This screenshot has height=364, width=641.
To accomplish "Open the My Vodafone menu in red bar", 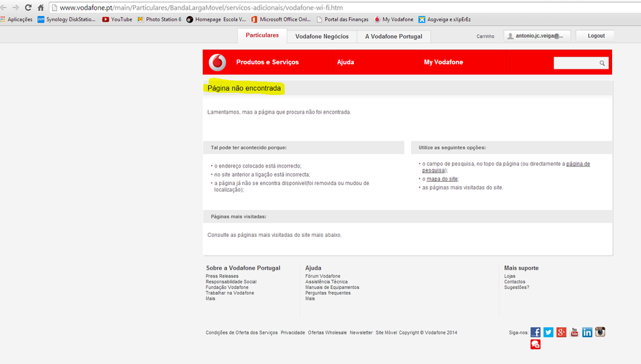I will pyautogui.click(x=444, y=62).
